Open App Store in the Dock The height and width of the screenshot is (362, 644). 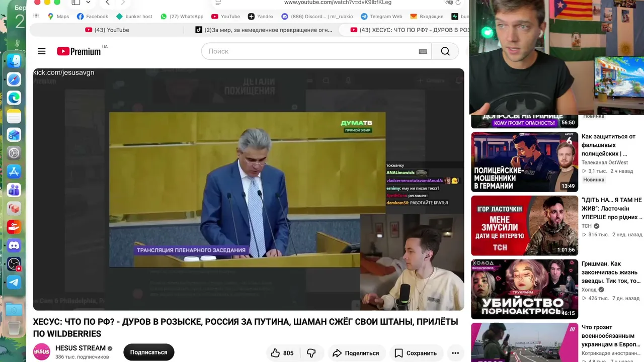[14, 171]
